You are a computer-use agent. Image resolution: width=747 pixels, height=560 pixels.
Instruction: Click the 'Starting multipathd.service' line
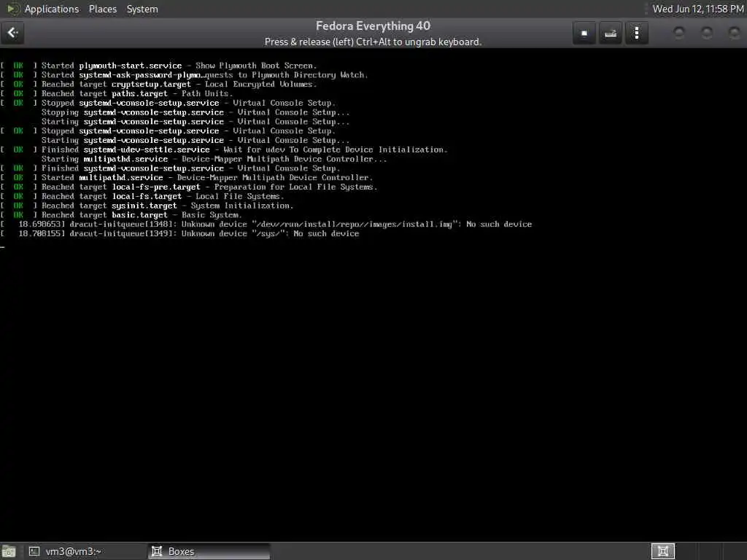point(214,159)
